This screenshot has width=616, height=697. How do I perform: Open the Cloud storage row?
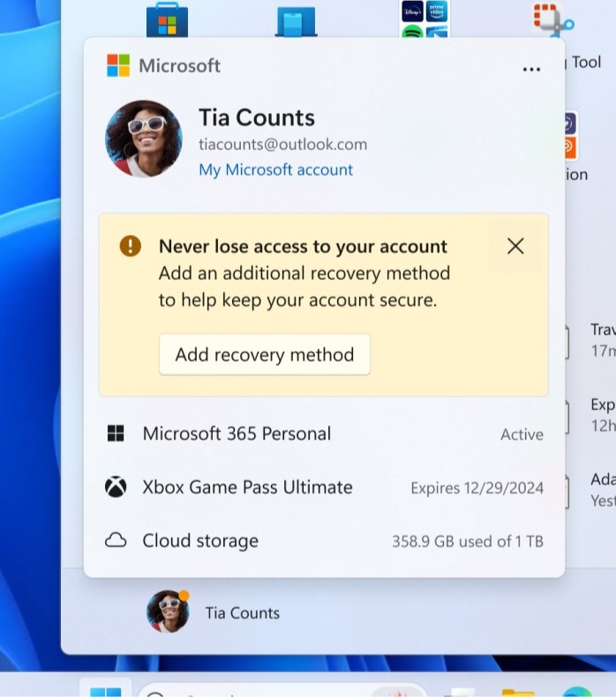324,541
